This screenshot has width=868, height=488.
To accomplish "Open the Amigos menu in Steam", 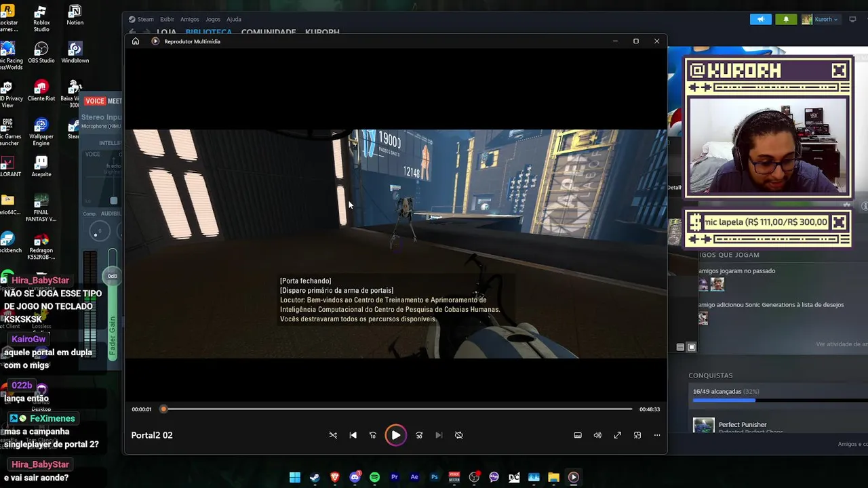I will pyautogui.click(x=190, y=19).
